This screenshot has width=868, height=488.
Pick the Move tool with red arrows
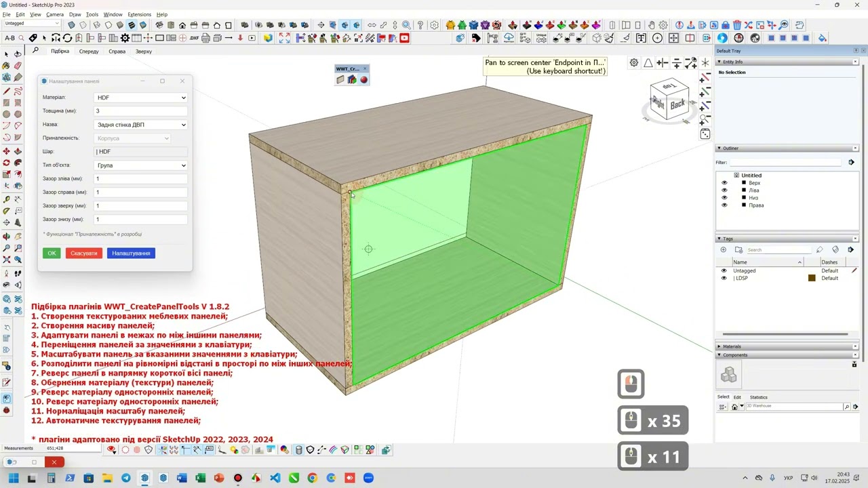5,151
